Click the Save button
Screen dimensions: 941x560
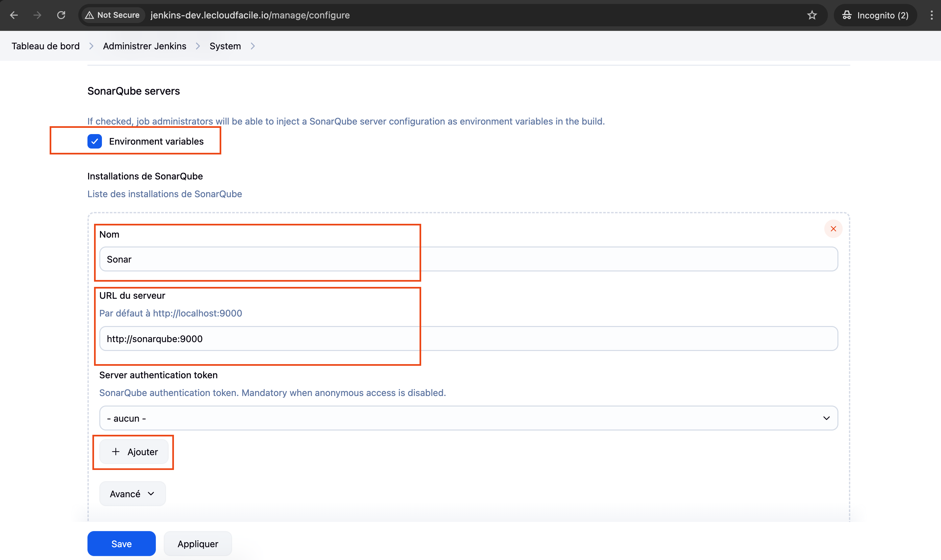click(121, 543)
